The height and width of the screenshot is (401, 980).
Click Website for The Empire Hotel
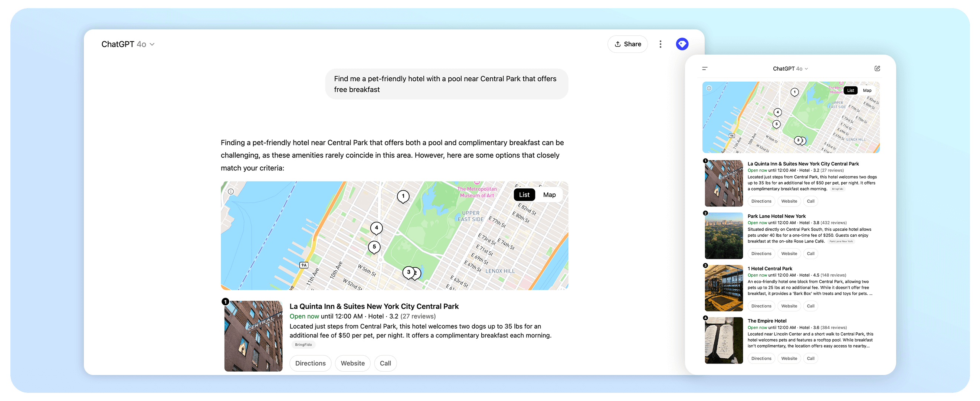[x=789, y=358]
